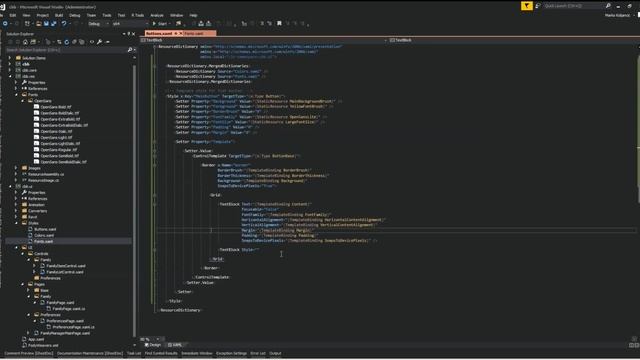This screenshot has width=640, height=360.
Task: Click the Collapse All icon in Solution Explorer
Action: [x=74, y=42]
